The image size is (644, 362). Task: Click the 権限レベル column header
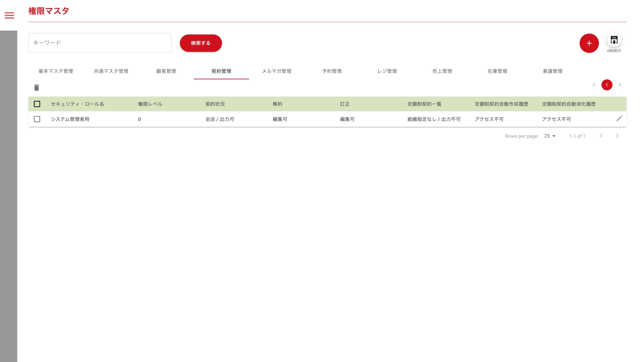pyautogui.click(x=150, y=104)
